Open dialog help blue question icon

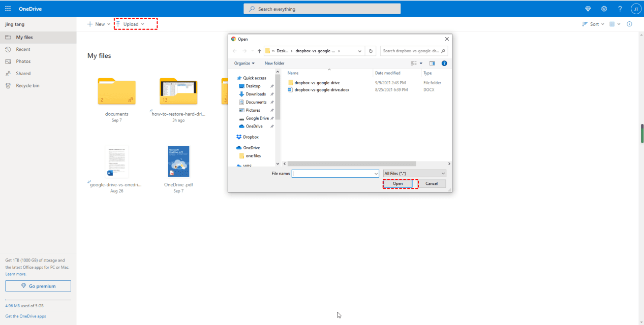click(x=444, y=63)
